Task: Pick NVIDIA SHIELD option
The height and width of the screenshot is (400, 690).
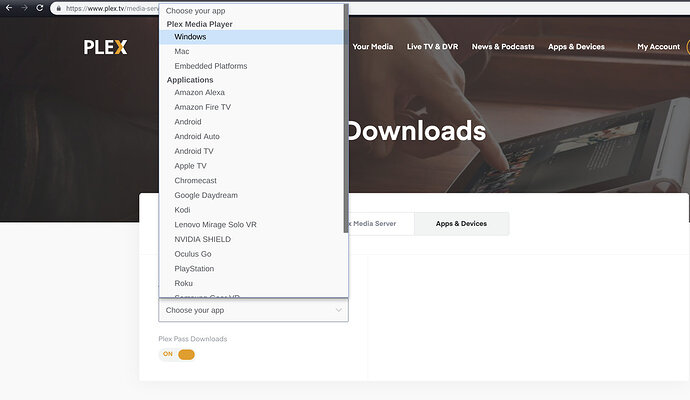Action: pos(251,239)
